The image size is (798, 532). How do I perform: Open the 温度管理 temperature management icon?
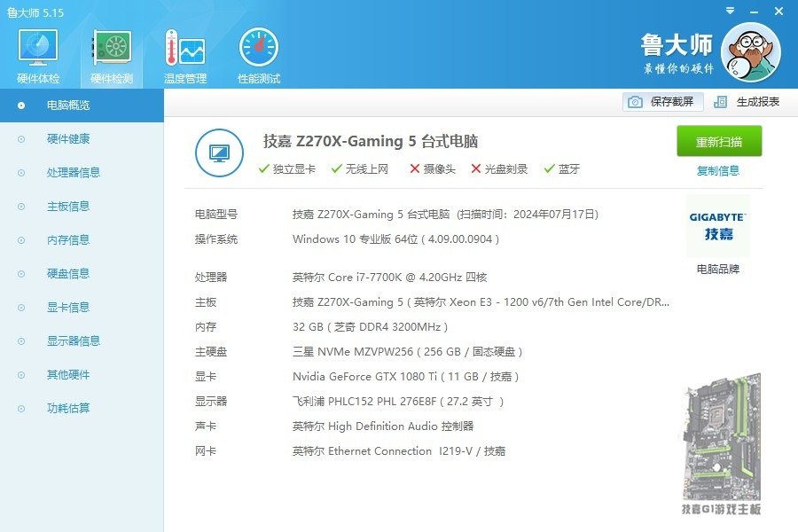(x=185, y=56)
